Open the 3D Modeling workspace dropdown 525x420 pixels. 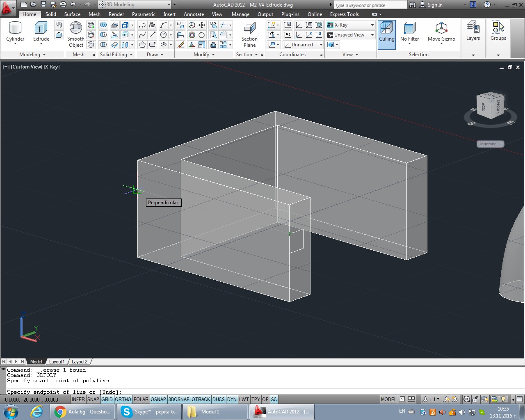(135, 5)
